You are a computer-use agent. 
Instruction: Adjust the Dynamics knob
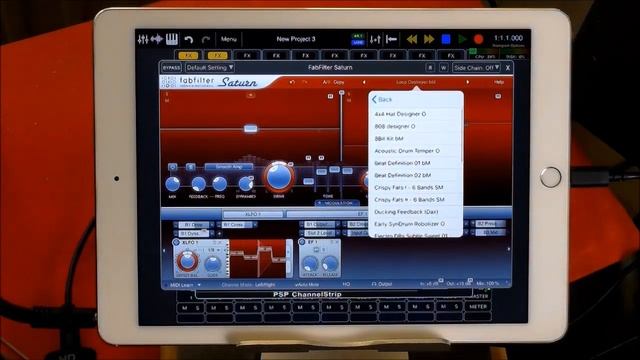pyautogui.click(x=246, y=184)
